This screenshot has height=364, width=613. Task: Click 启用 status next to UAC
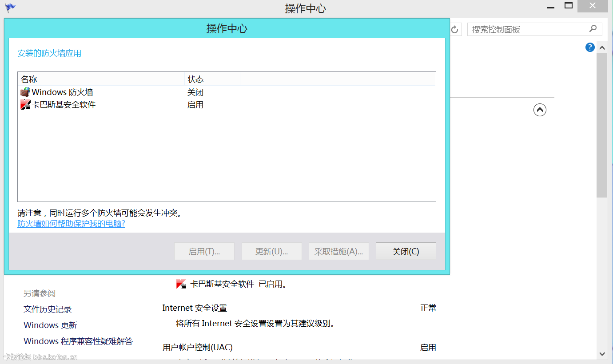[428, 348]
